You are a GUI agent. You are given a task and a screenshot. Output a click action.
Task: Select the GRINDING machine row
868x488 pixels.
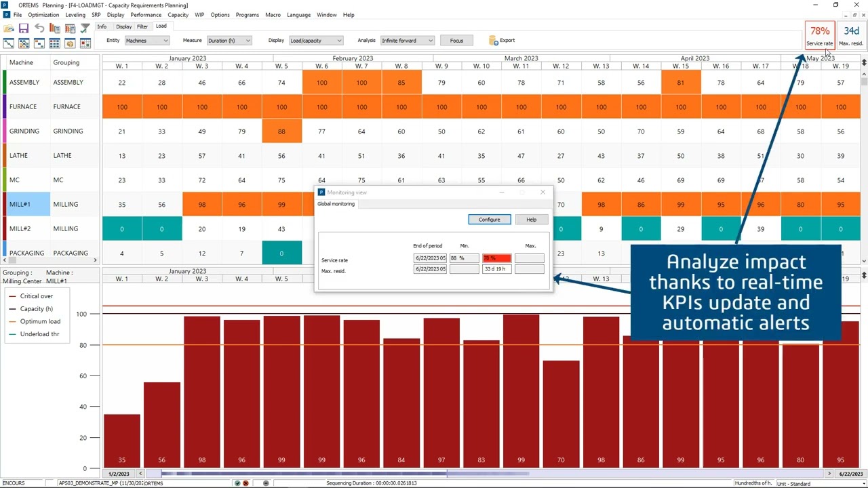(x=52, y=131)
